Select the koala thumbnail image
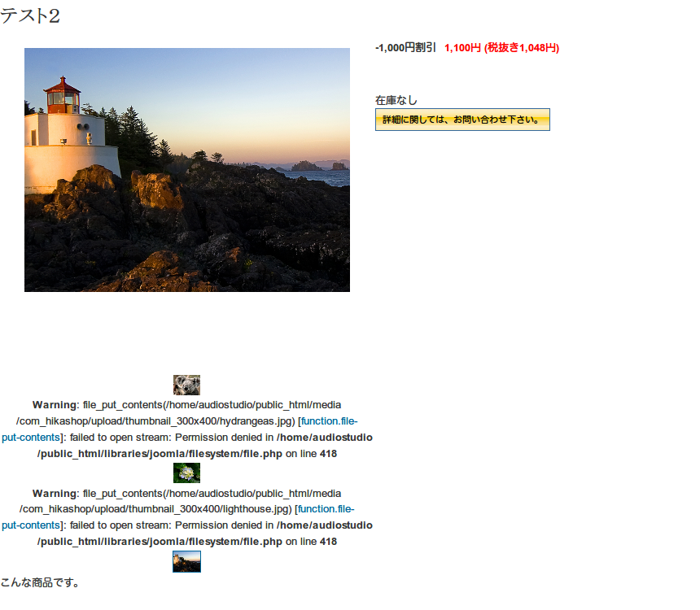 (186, 385)
